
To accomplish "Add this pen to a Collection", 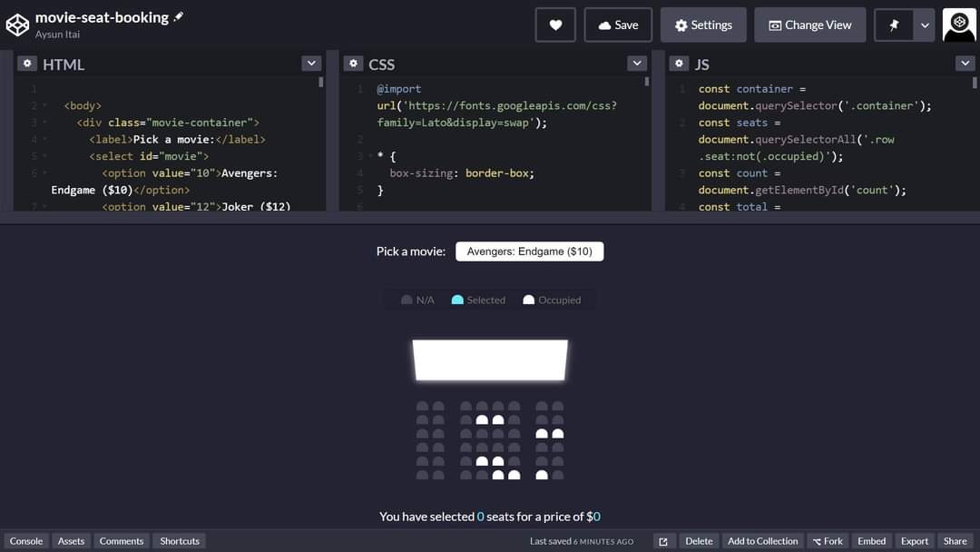I will (x=763, y=540).
